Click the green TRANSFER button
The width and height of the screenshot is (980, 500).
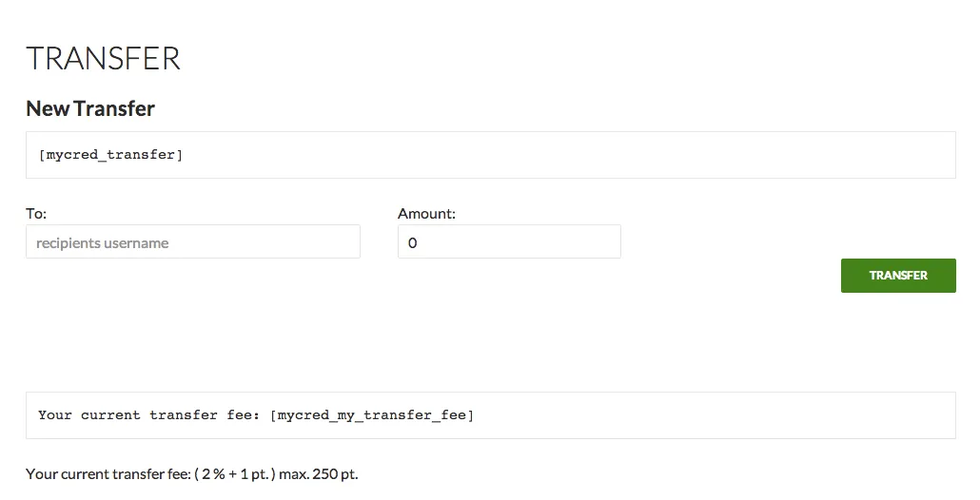[897, 276]
